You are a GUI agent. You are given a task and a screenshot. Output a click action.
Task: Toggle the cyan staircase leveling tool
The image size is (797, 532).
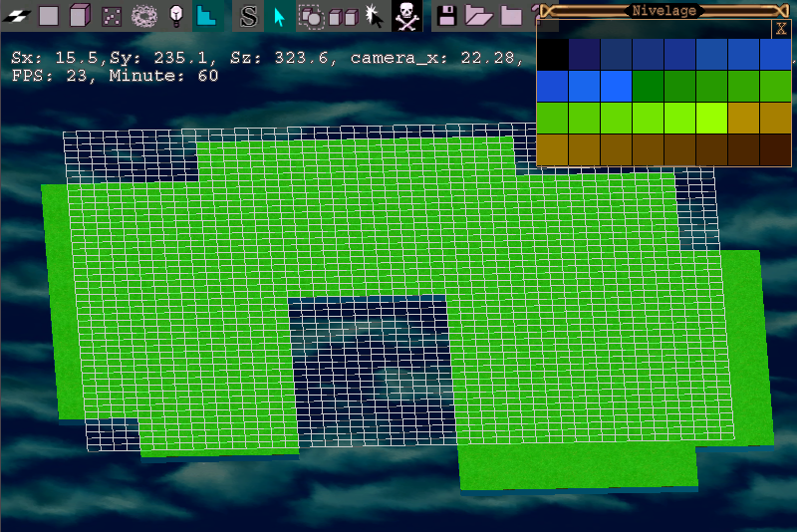(207, 16)
